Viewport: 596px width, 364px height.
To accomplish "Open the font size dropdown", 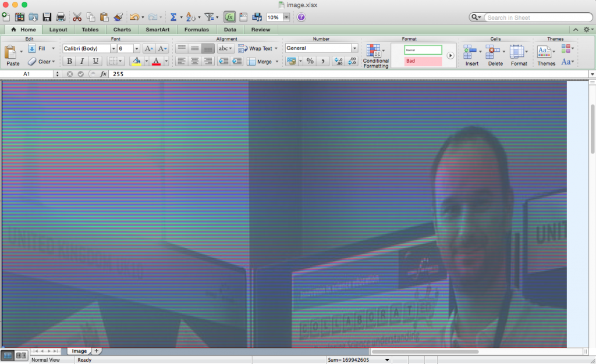I will point(136,49).
